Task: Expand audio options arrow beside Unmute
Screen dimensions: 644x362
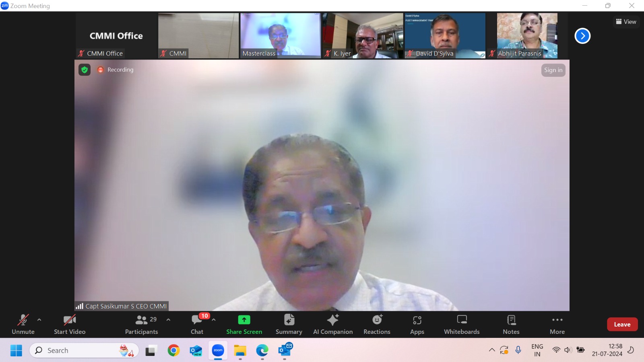Action: (39, 320)
